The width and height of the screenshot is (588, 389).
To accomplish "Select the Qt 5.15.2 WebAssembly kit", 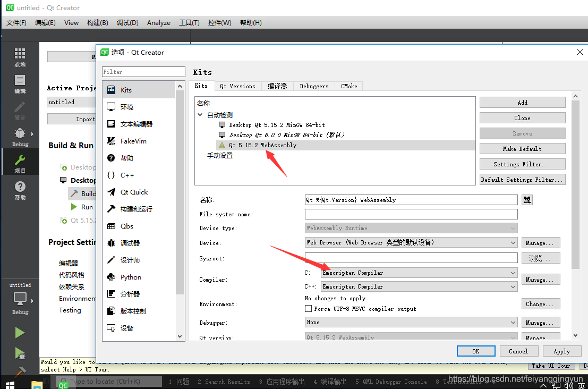I will click(x=262, y=145).
